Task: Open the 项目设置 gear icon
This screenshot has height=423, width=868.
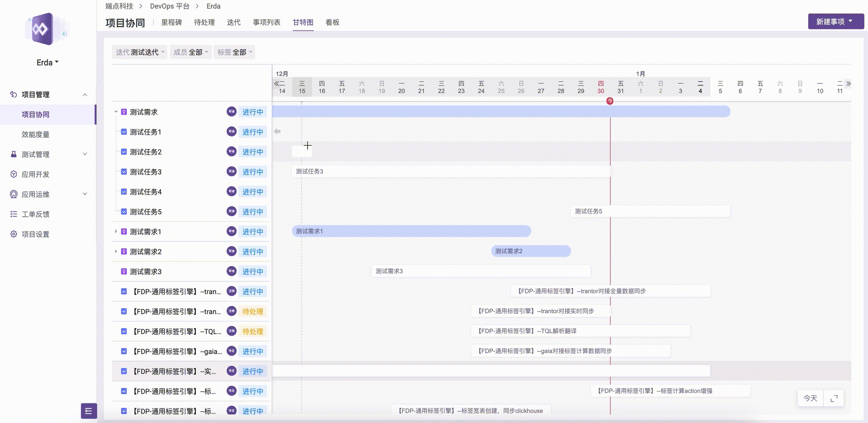Action: [x=13, y=234]
